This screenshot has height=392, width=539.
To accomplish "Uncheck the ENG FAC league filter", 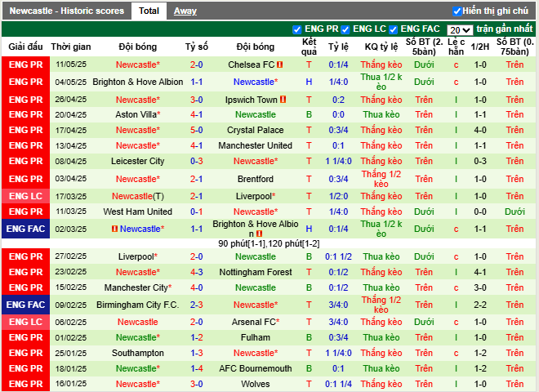I will click(x=394, y=30).
